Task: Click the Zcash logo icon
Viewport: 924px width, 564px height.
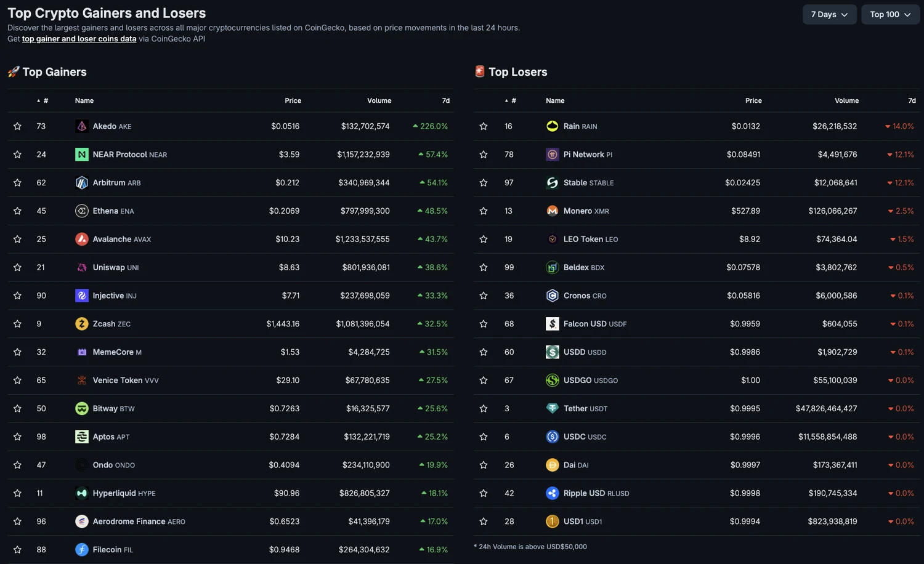Action: point(82,324)
